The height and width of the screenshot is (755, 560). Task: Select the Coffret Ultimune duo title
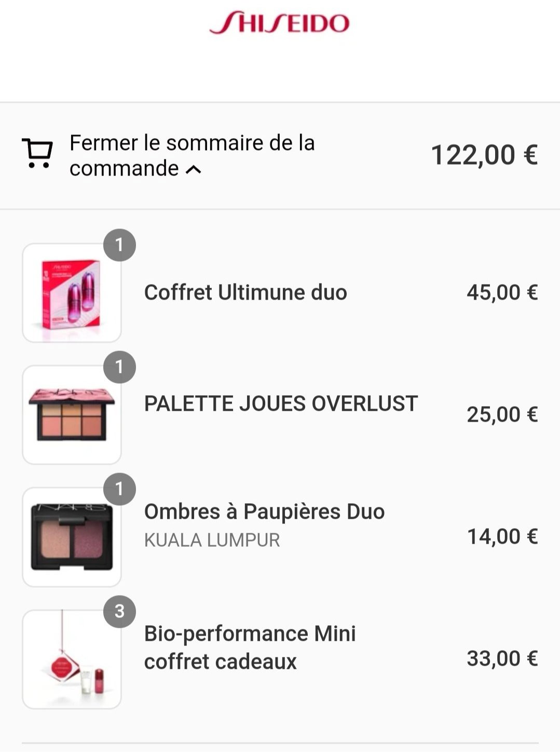point(245,292)
